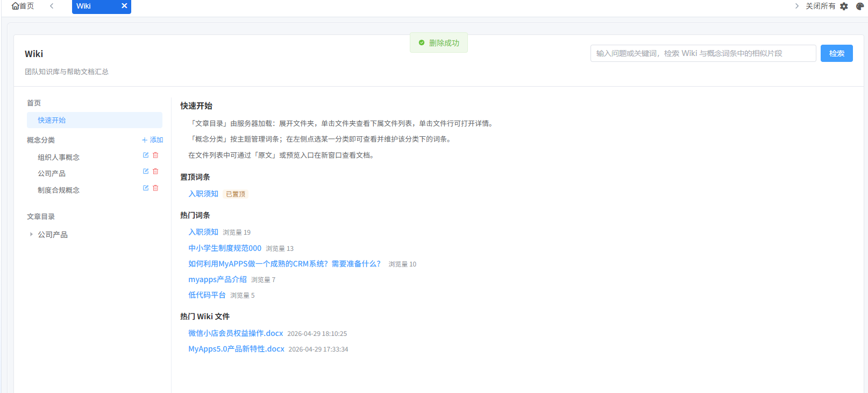Click the timestamp 2026-04-29 17:33:34
868x393 pixels.
tap(318, 349)
